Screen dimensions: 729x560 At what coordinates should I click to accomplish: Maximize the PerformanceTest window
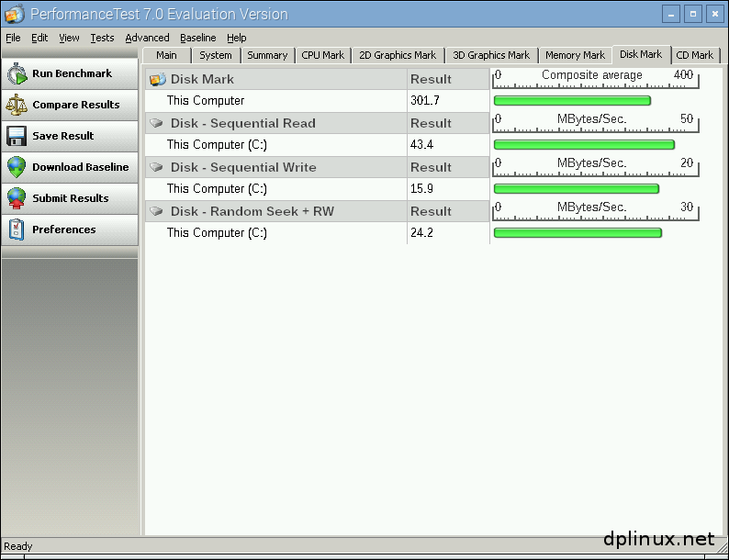[x=693, y=14]
